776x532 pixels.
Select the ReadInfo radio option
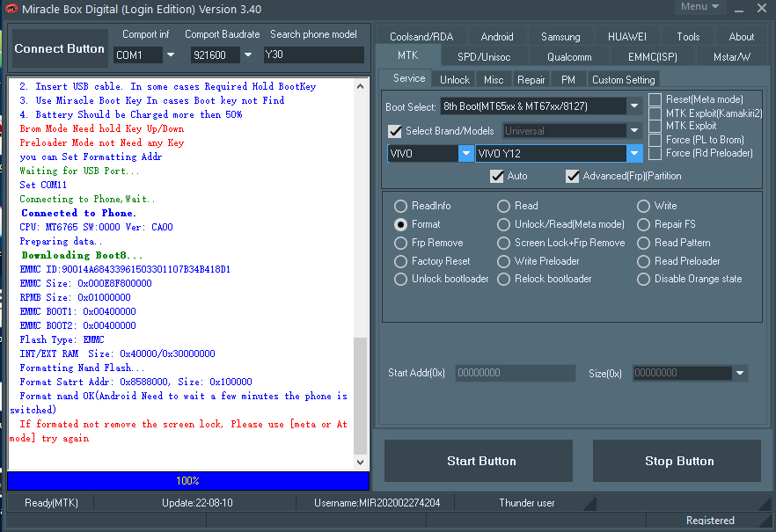point(400,206)
